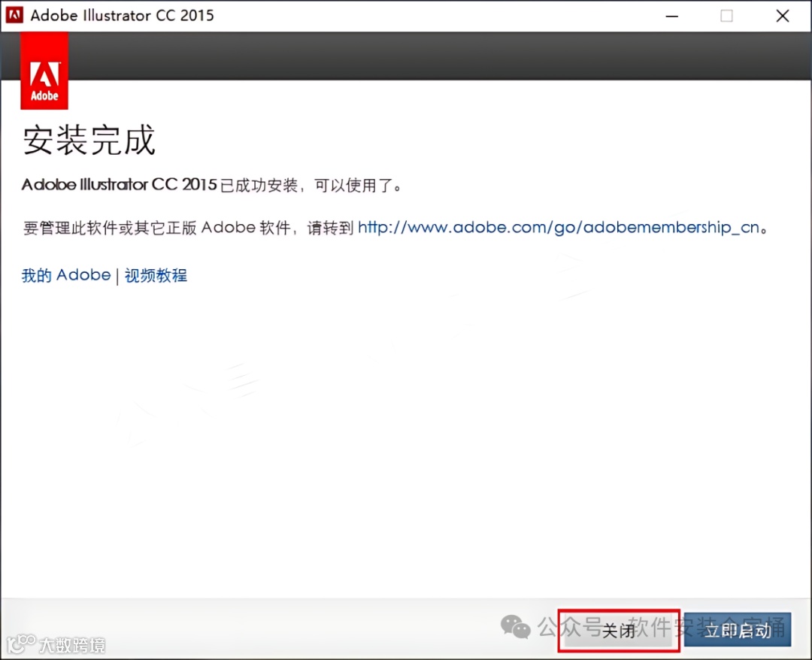Click the 要管理此软件或其它正版 text
812x660 pixels.
click(110, 228)
